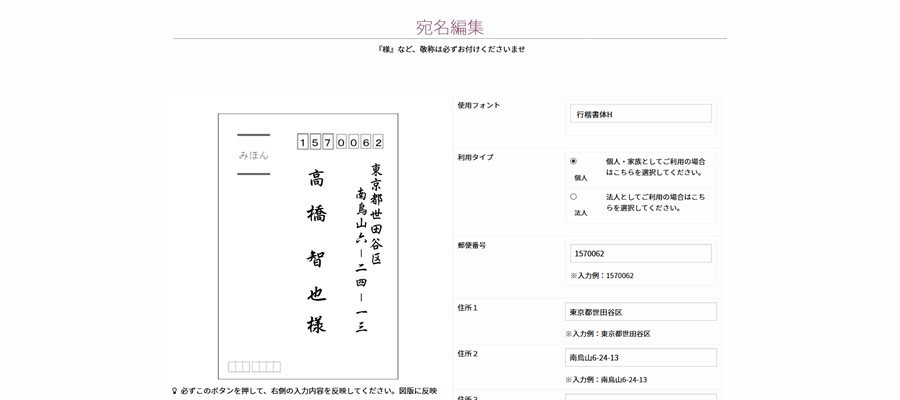The width and height of the screenshot is (900, 400).
Task: Click the vertical address 東京都世田谷区 on postcard
Action: click(x=376, y=214)
